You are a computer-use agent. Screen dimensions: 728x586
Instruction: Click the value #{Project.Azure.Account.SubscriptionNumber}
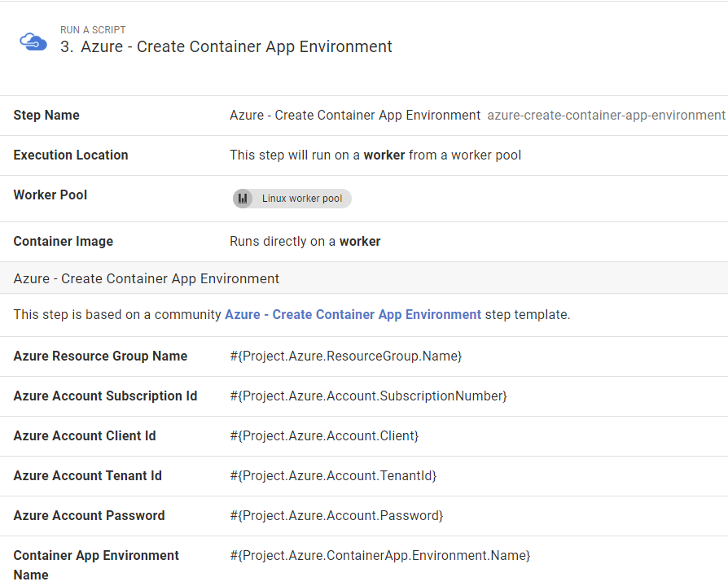(x=368, y=396)
